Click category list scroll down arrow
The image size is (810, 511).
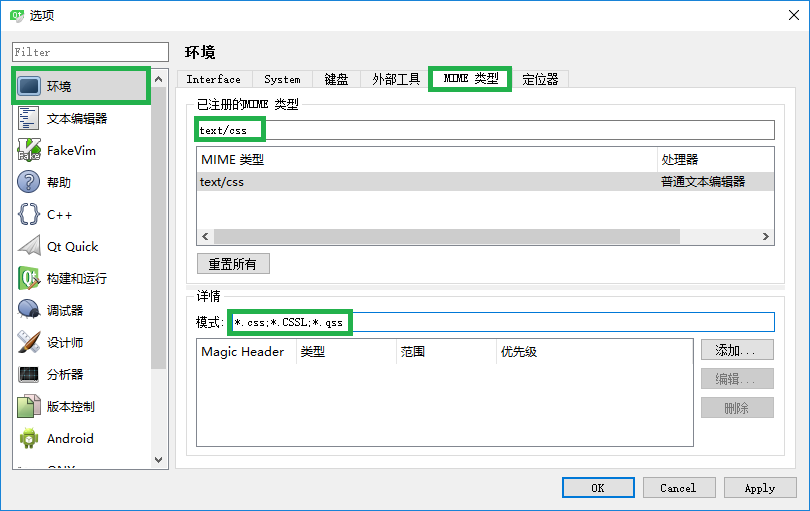point(159,459)
